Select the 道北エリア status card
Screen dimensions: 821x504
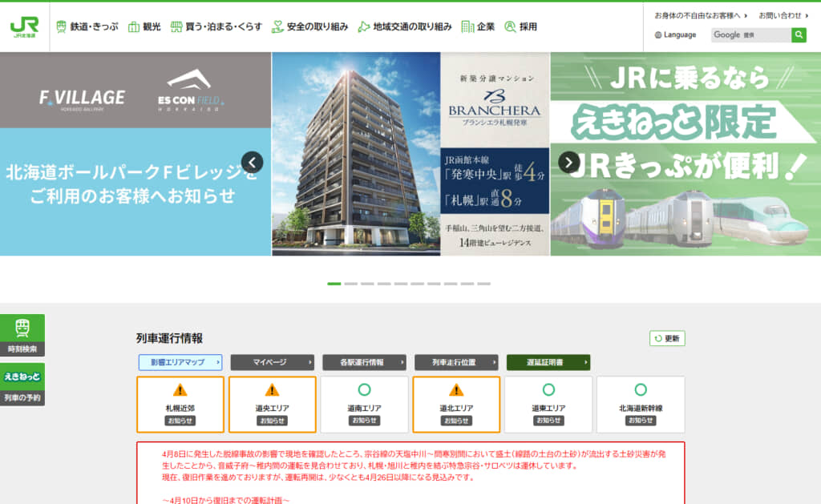coord(456,405)
